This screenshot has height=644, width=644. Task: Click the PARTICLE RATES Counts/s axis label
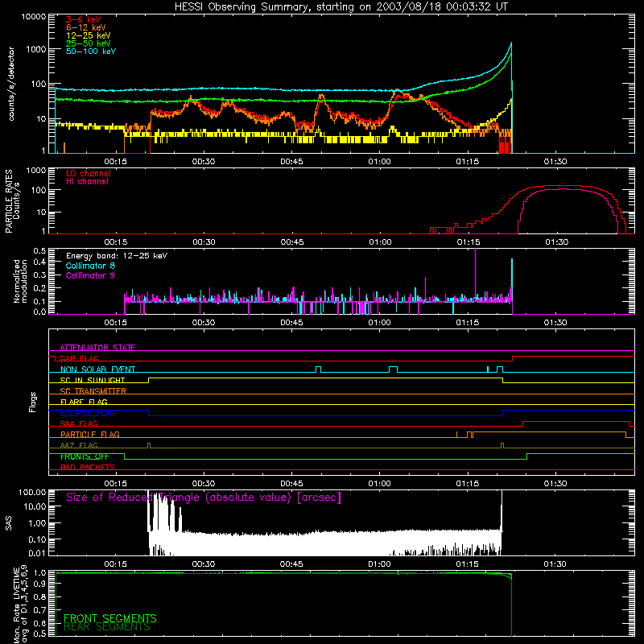(x=12, y=201)
